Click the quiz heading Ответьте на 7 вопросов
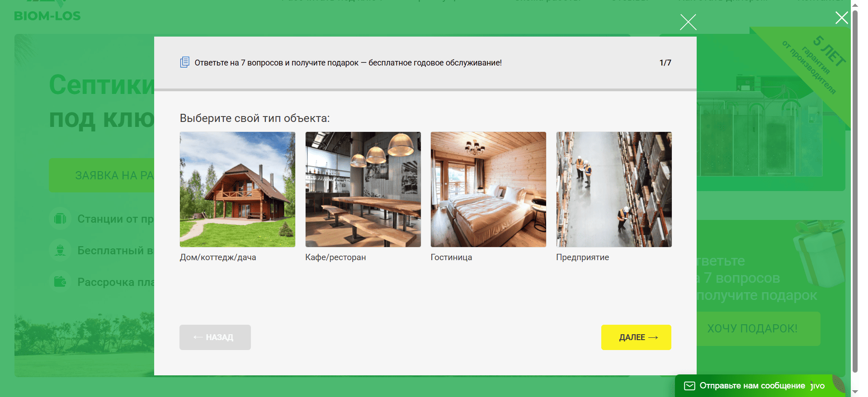Viewport: 868px width, 397px height. point(348,63)
